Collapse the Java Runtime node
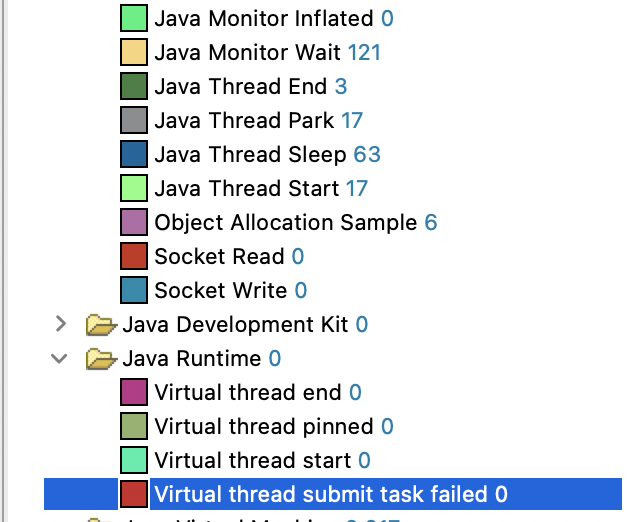Screen dimensions: 628x522 coord(60,358)
